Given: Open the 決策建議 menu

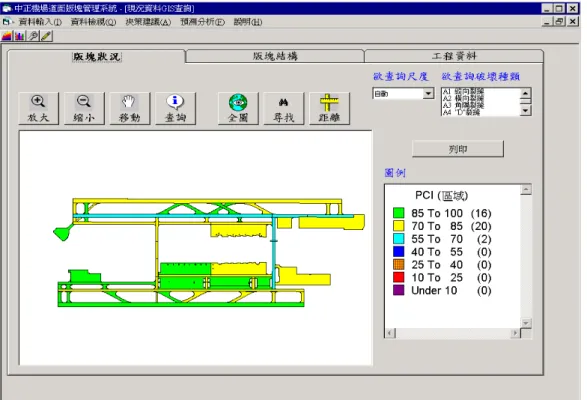Looking at the screenshot, I should pos(148,22).
